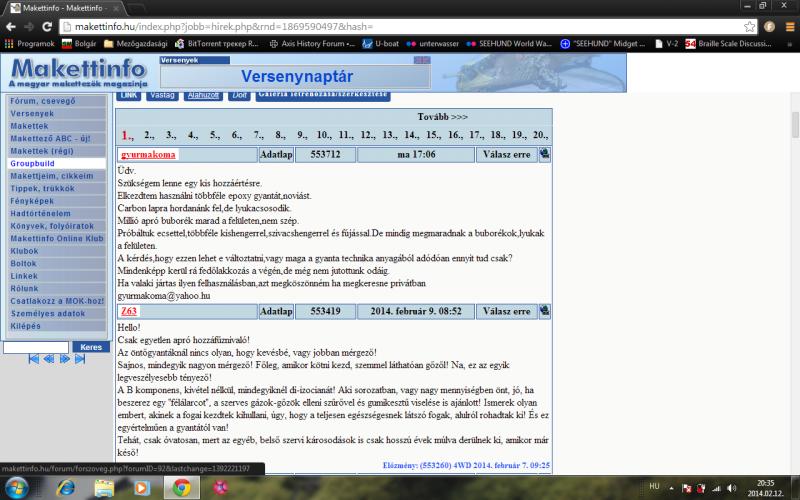Click the icon beside gyurmakoma's Válasz erre
This screenshot has width=800, height=500.
[544, 155]
